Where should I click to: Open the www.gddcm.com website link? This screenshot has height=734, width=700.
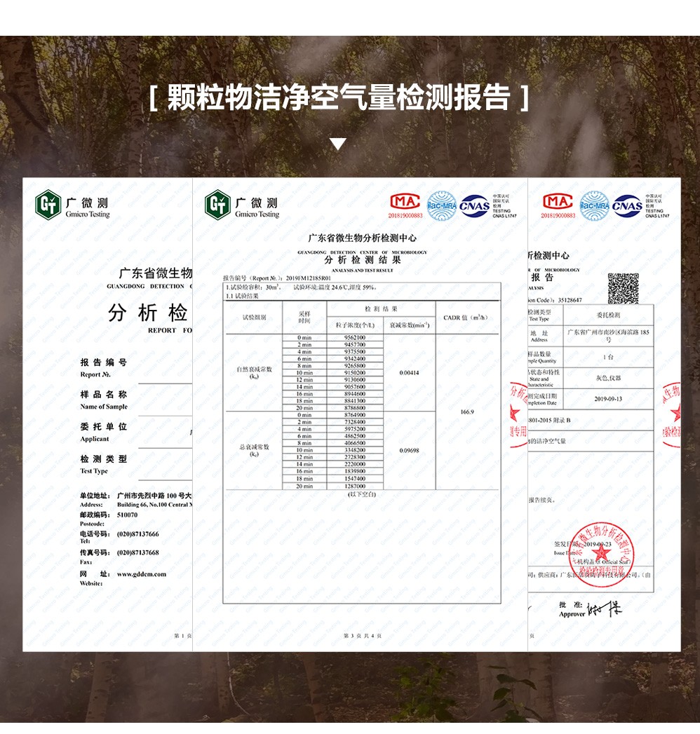(x=142, y=573)
